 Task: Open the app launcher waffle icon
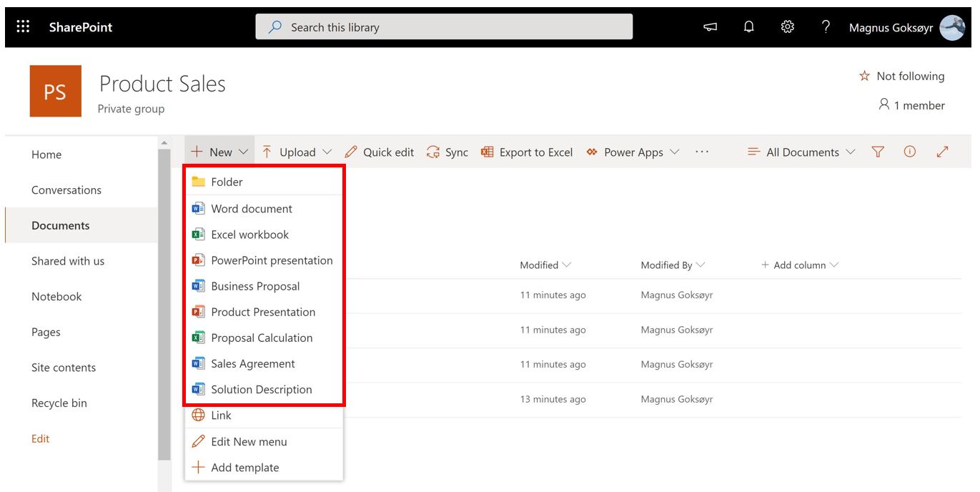coord(23,27)
